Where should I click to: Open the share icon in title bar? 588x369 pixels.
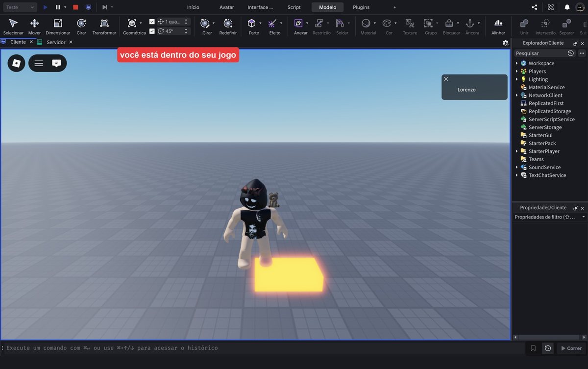(534, 7)
